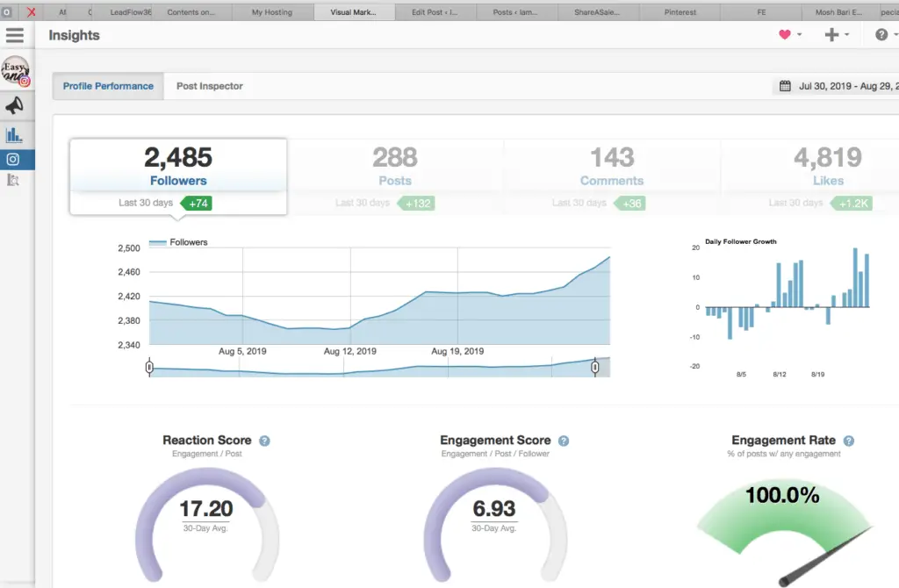Switch to Profile Performance tab
This screenshot has height=588, width=899.
108,86
